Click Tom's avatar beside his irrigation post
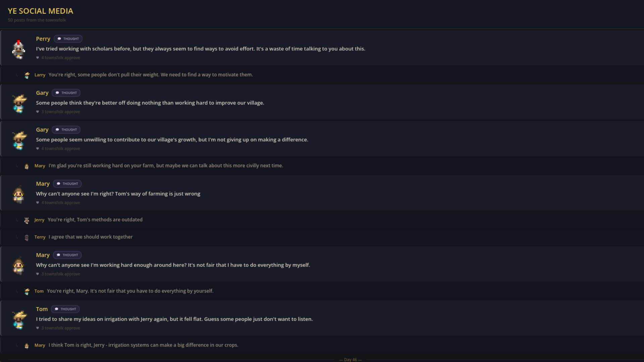The width and height of the screenshot is (644, 362). (19, 319)
